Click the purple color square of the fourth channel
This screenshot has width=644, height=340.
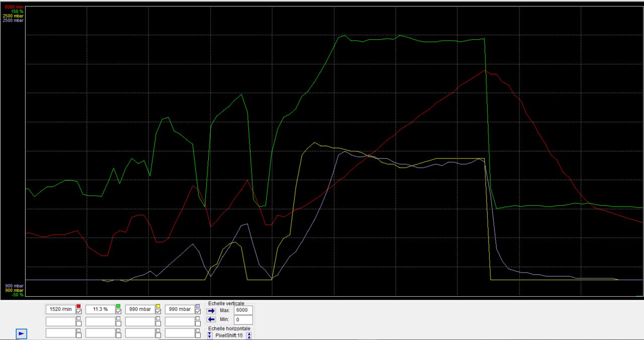coord(197,305)
